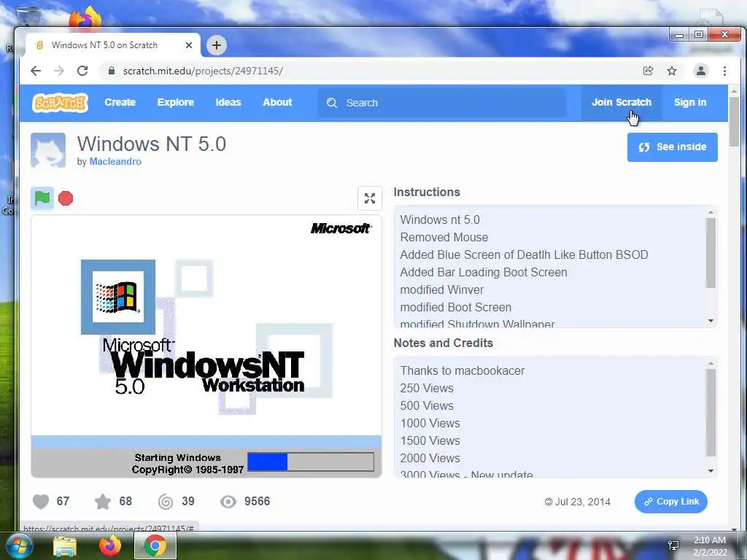Viewport: 747px width, 560px height.
Task: Click the page vertical scrollbar thumb
Action: [x=734, y=122]
